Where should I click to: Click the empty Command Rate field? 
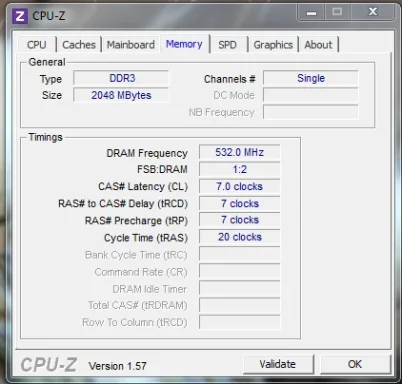click(239, 271)
